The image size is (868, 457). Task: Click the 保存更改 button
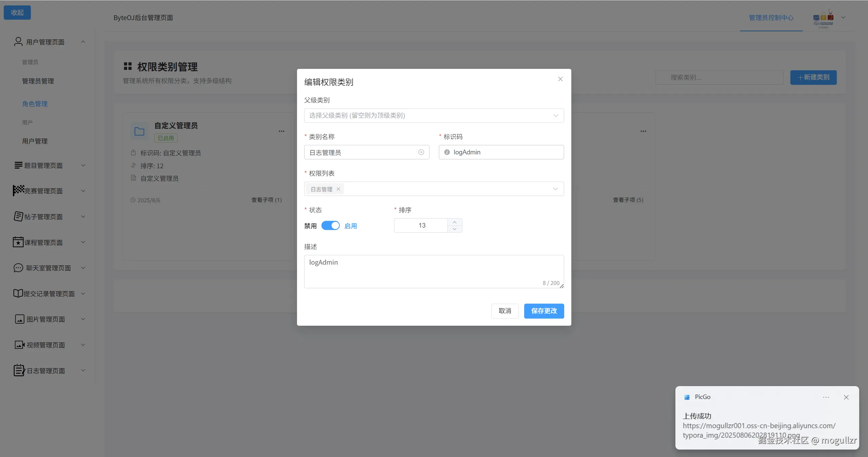[544, 311]
